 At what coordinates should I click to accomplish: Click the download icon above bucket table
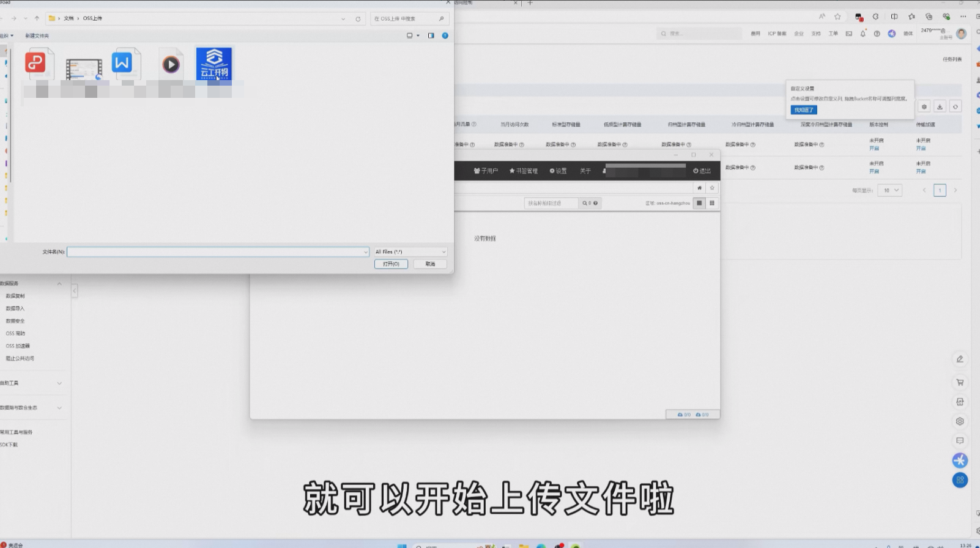click(940, 106)
